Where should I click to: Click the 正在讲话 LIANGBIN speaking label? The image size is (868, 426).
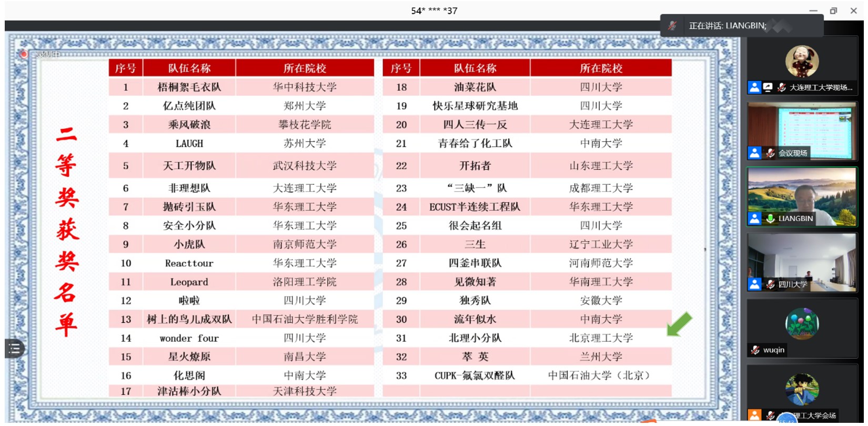coord(727,26)
